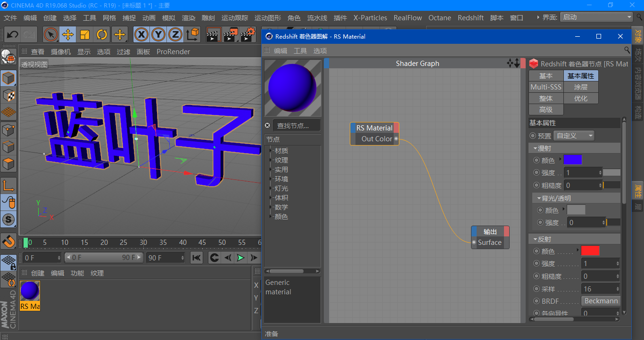Open the 工具 menu in Shader Graph window
The width and height of the screenshot is (644, 340).
(300, 50)
